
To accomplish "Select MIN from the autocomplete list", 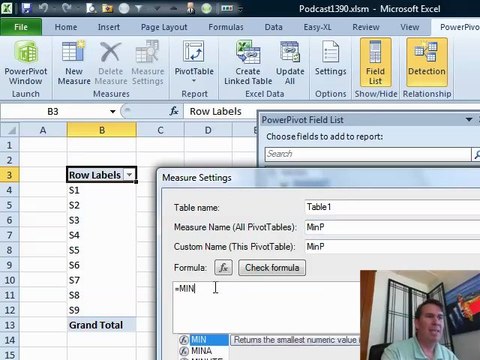I will click(204, 340).
